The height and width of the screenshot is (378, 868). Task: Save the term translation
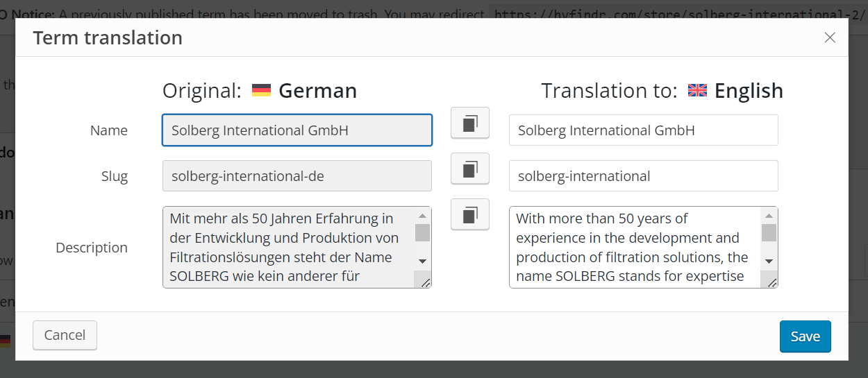click(x=806, y=336)
